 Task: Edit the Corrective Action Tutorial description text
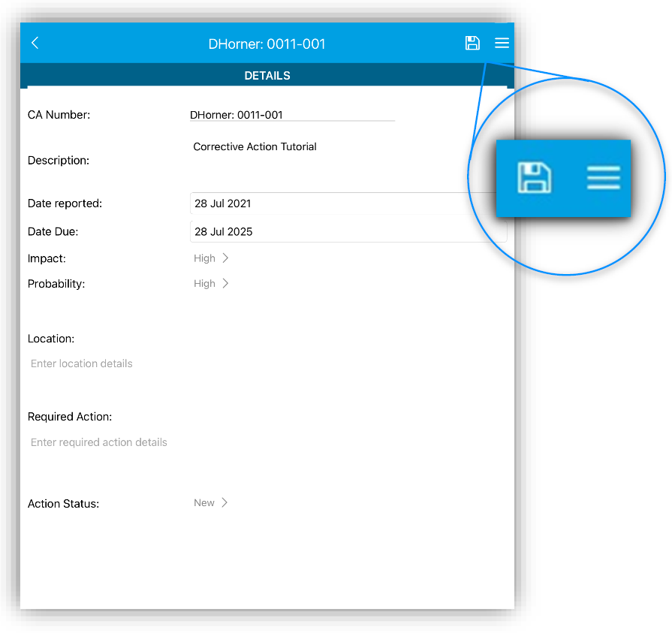pyautogui.click(x=255, y=147)
